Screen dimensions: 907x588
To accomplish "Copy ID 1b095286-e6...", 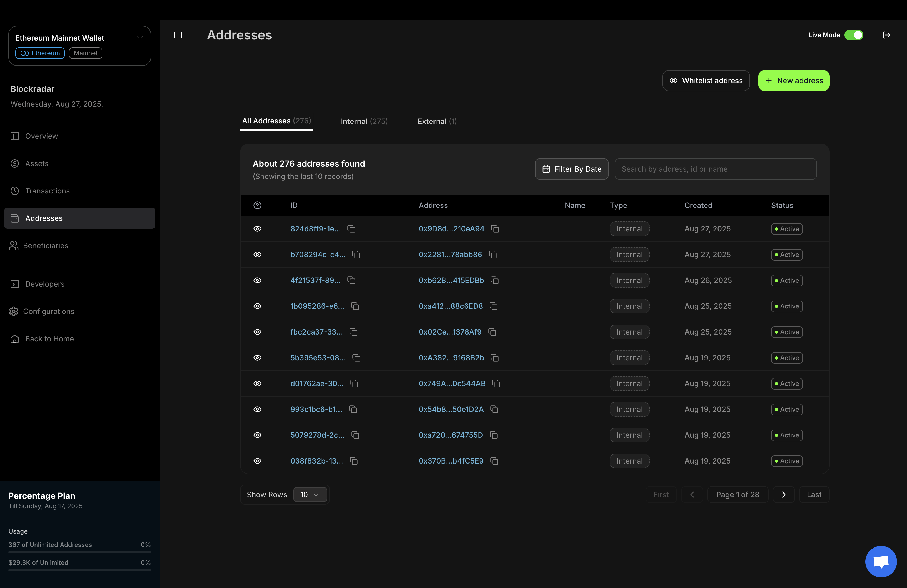I will click(355, 306).
